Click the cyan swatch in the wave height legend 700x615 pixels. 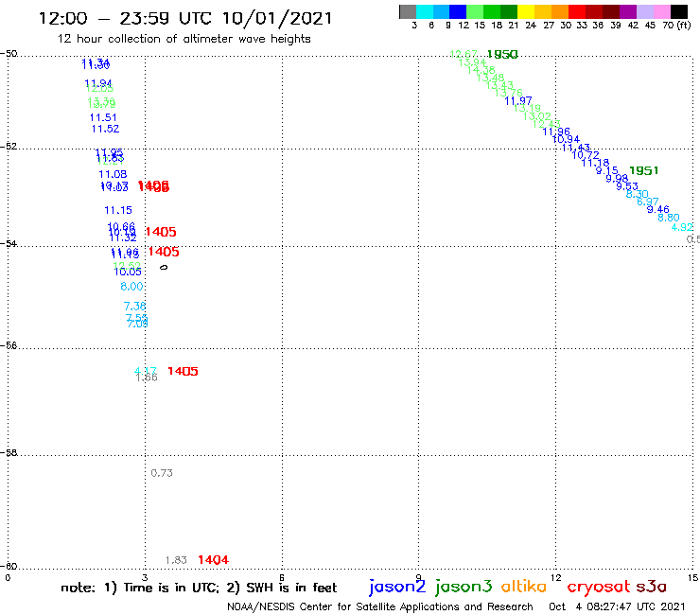(x=425, y=11)
